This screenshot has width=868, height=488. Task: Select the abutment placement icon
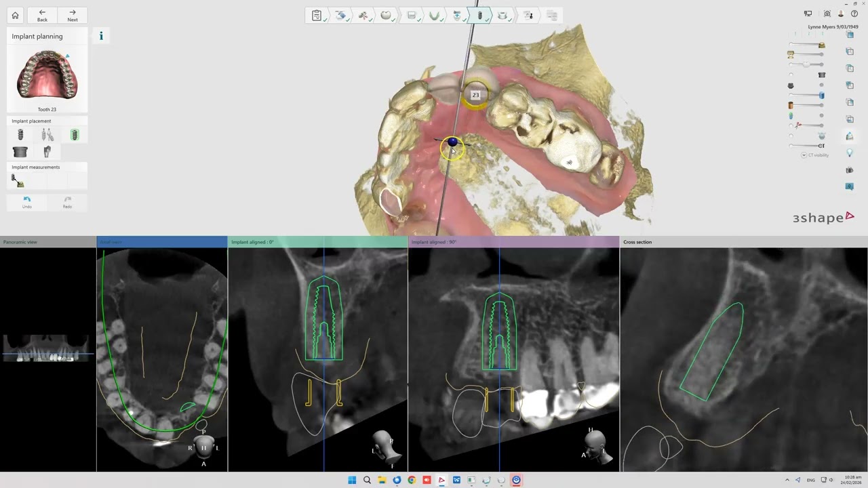pyautogui.click(x=47, y=152)
